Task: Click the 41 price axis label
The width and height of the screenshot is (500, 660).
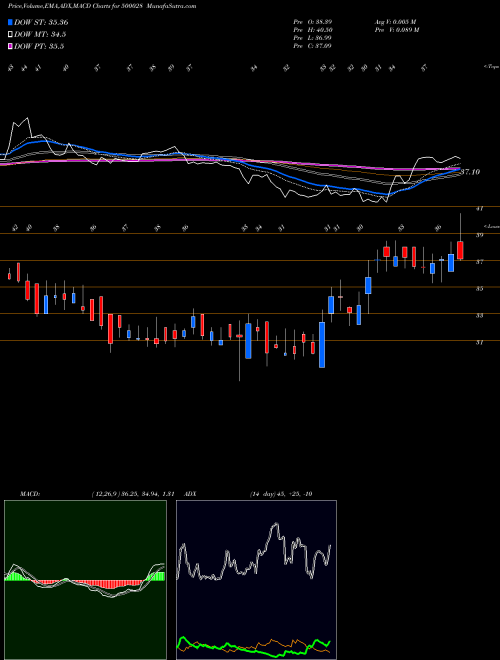Action: [479, 208]
